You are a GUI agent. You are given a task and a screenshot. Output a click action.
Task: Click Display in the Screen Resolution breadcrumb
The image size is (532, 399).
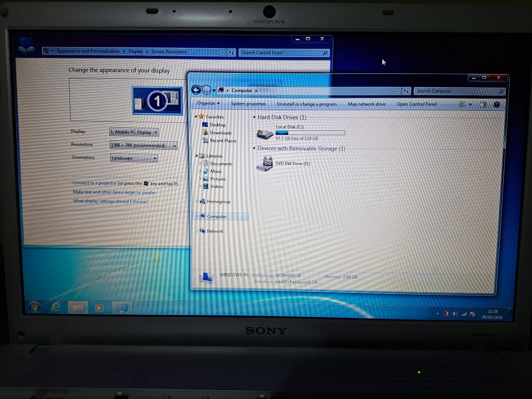[136, 51]
